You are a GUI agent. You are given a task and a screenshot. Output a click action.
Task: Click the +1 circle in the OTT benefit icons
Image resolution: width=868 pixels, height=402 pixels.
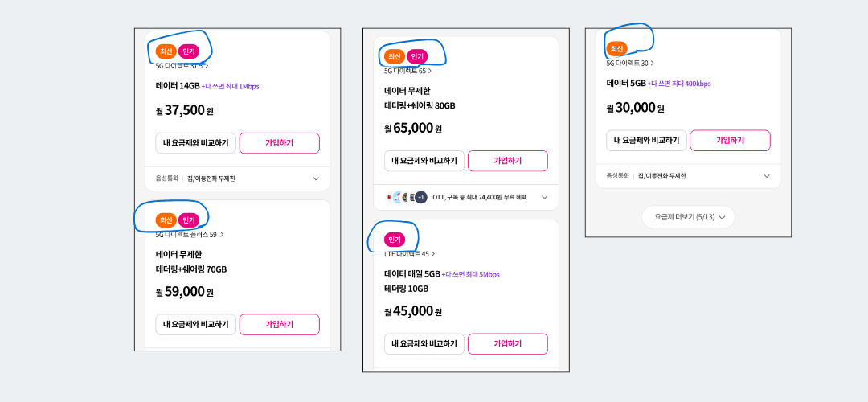pos(421,197)
